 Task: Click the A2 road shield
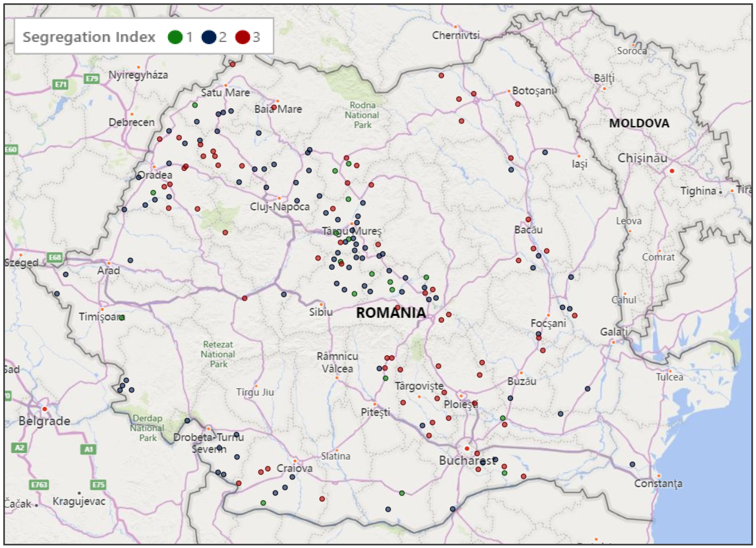[x=19, y=447]
